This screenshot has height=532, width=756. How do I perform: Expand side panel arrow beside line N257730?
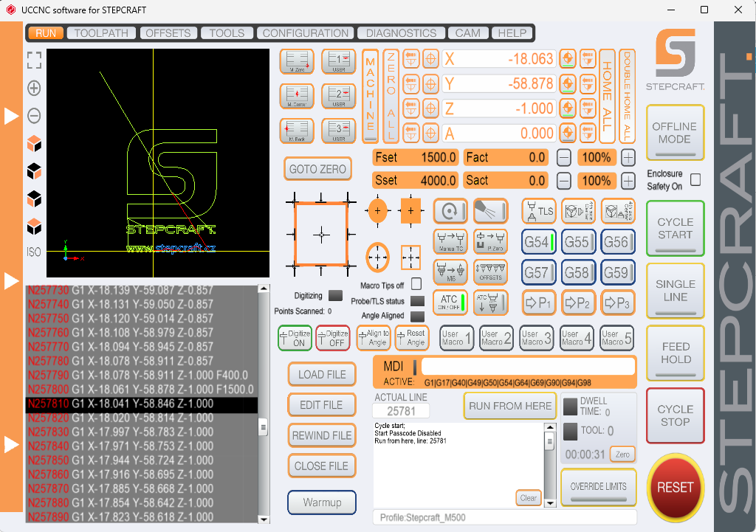(11, 280)
